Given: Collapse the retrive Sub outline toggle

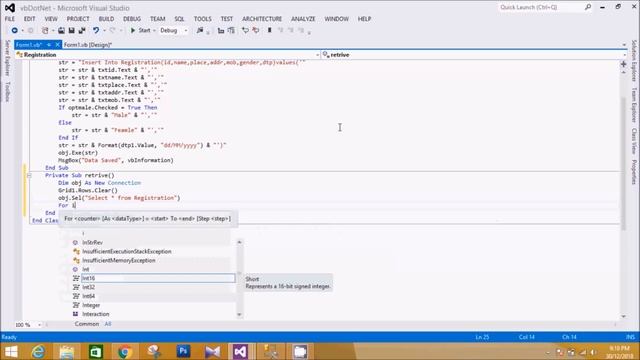Looking at the screenshot, I should click(29, 176).
